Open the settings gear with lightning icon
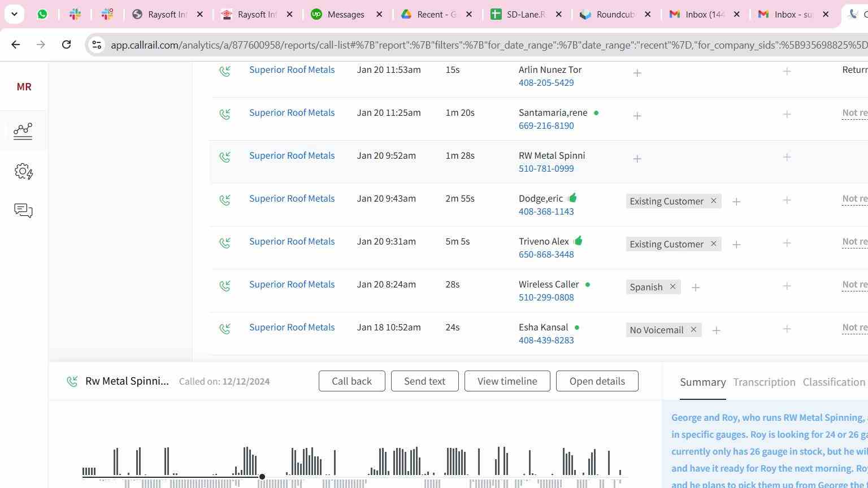Viewport: 868px width, 488px height. click(24, 172)
